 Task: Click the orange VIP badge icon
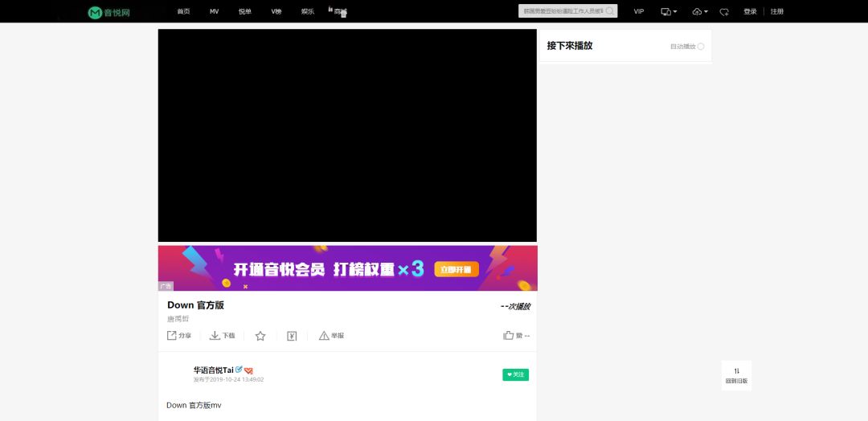pos(248,370)
